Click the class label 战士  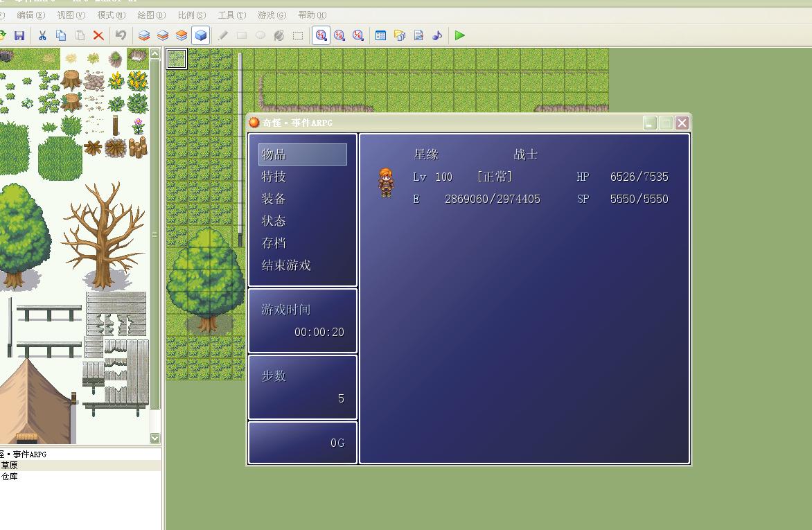(526, 154)
